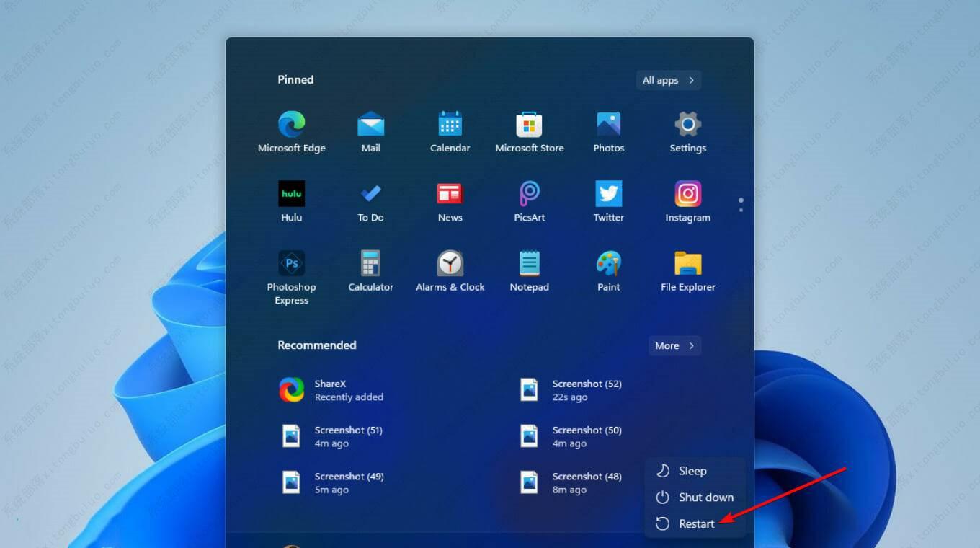The height and width of the screenshot is (548, 980).
Task: Go to next pinned apps page dot
Action: point(741,210)
